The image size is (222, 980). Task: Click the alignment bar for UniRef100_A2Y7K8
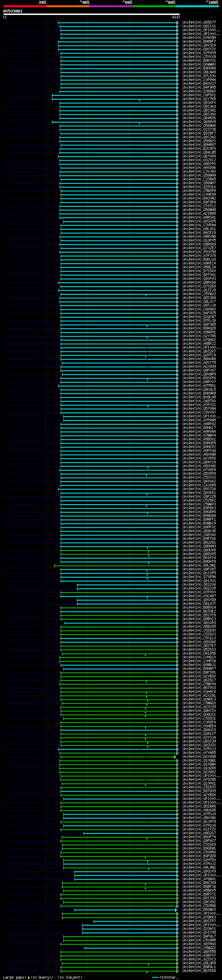pyautogui.click(x=115, y=99)
